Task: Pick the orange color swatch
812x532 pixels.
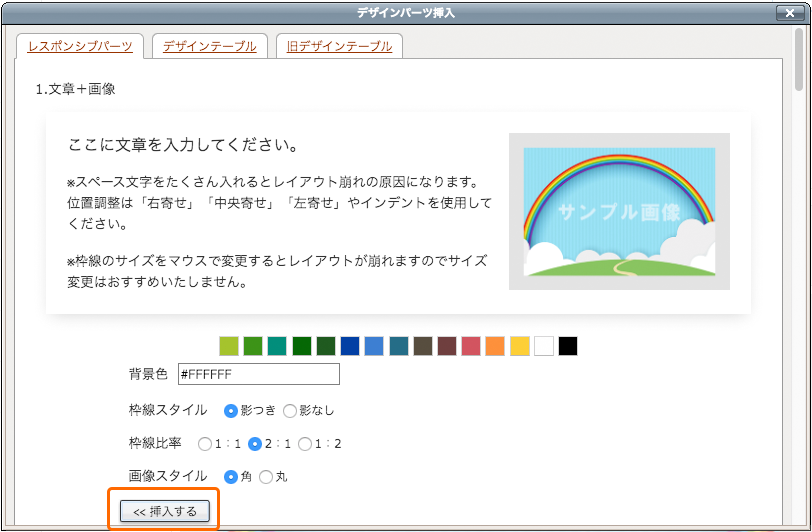Action: [495, 346]
